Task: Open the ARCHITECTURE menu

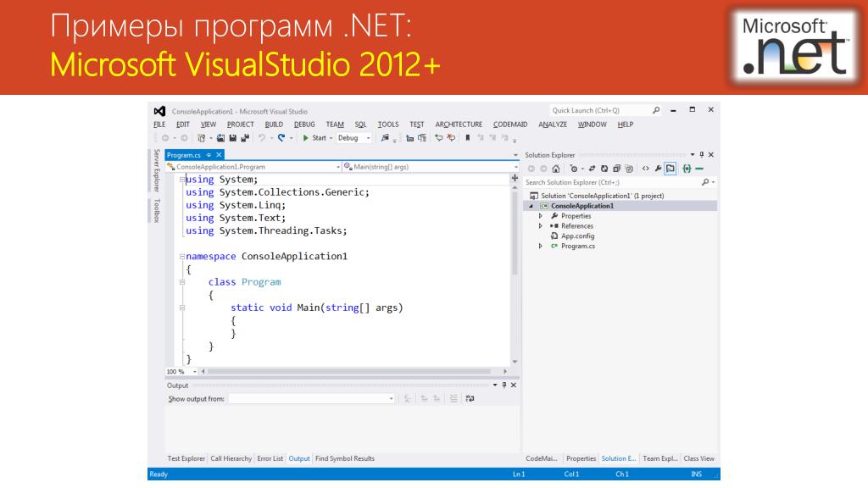Action: [459, 125]
